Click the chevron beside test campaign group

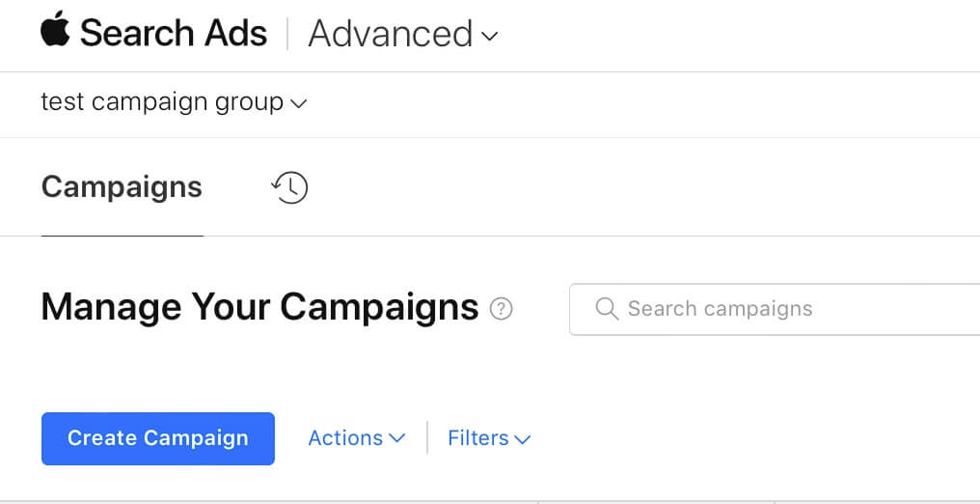tap(298, 103)
